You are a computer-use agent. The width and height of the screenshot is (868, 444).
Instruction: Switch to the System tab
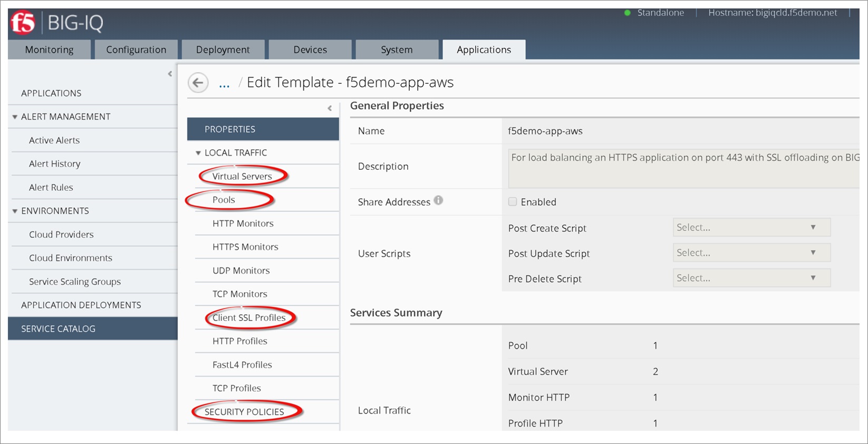point(397,50)
